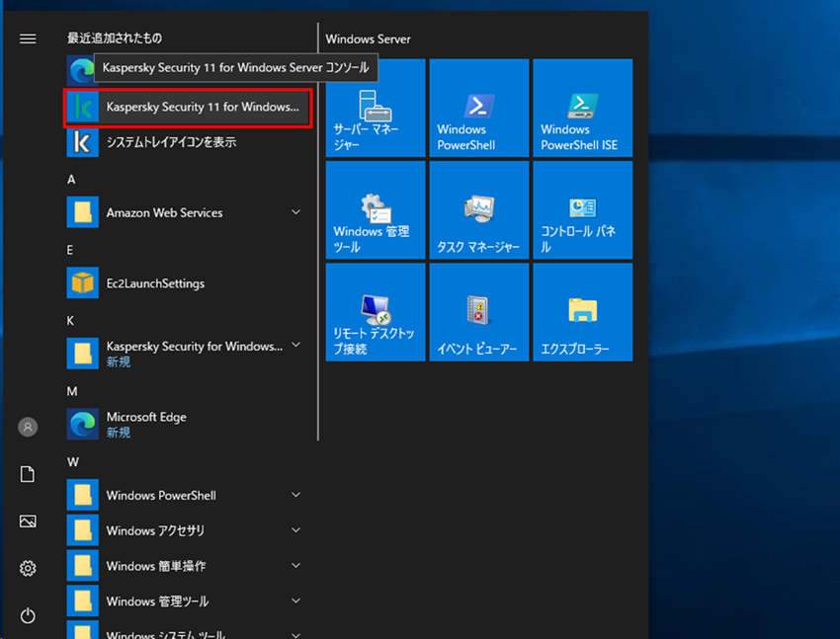Screen dimensions: 840x639
Task: Click the letter W section header
Action: [x=73, y=462]
